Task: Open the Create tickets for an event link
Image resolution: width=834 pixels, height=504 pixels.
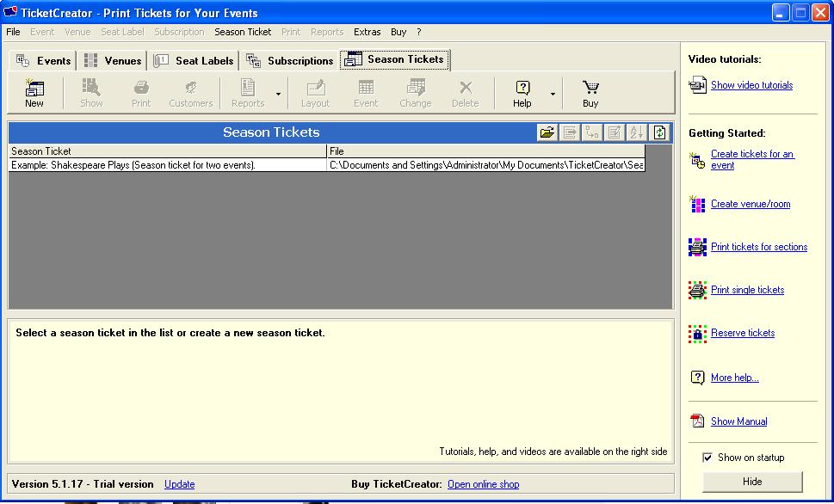Action: click(752, 159)
